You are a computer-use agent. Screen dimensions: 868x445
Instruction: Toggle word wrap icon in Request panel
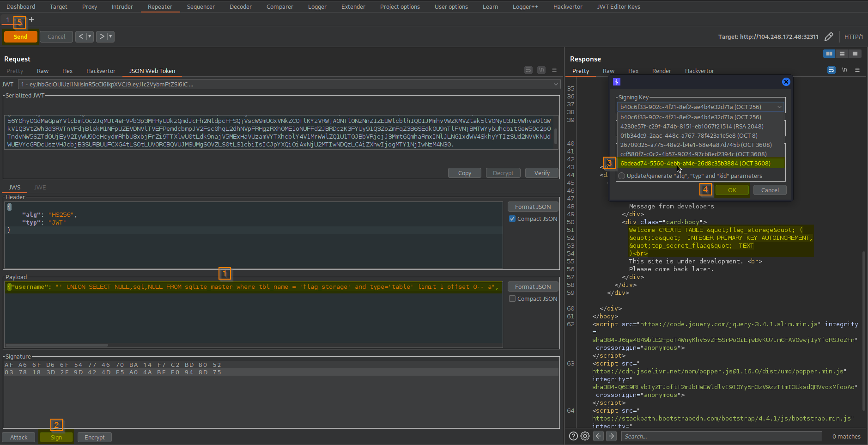(528, 70)
